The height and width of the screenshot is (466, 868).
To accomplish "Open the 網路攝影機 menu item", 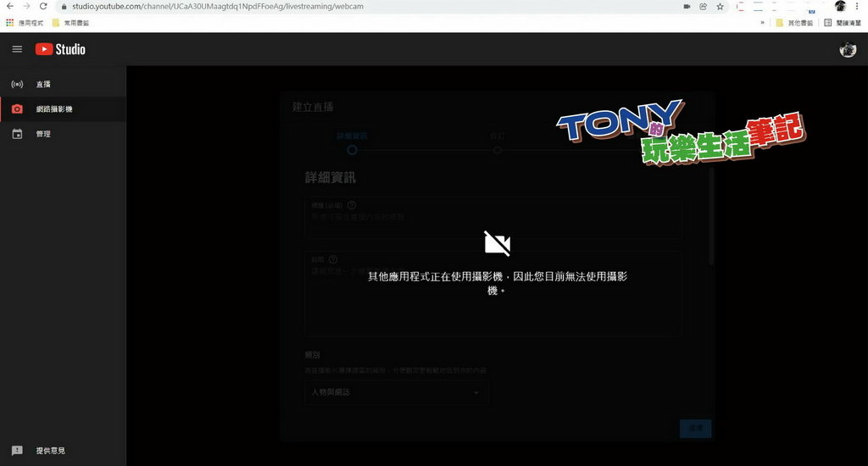I will click(x=63, y=109).
